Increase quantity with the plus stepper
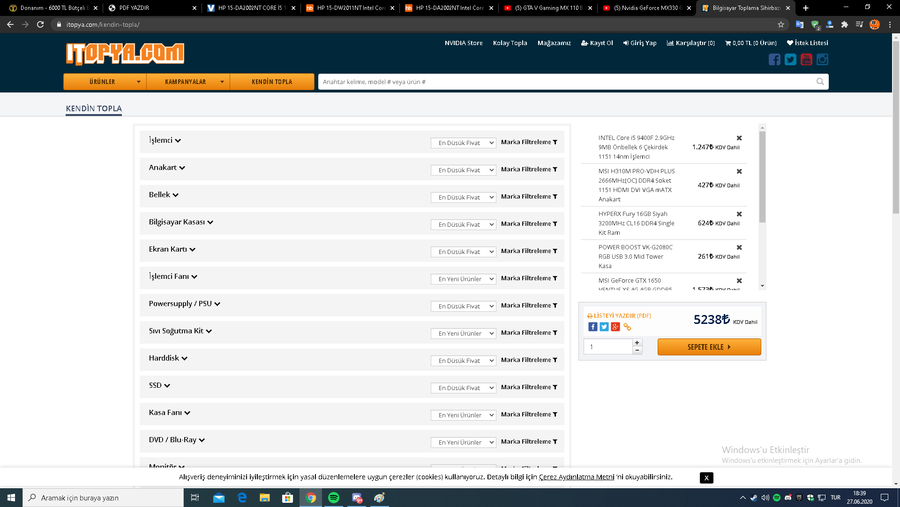The image size is (900, 507). pyautogui.click(x=637, y=343)
